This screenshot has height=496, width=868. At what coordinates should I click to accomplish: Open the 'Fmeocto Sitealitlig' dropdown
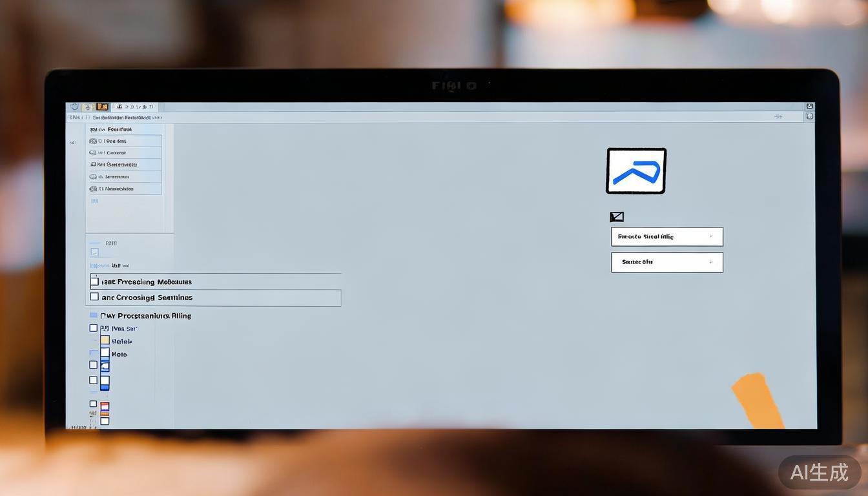666,236
